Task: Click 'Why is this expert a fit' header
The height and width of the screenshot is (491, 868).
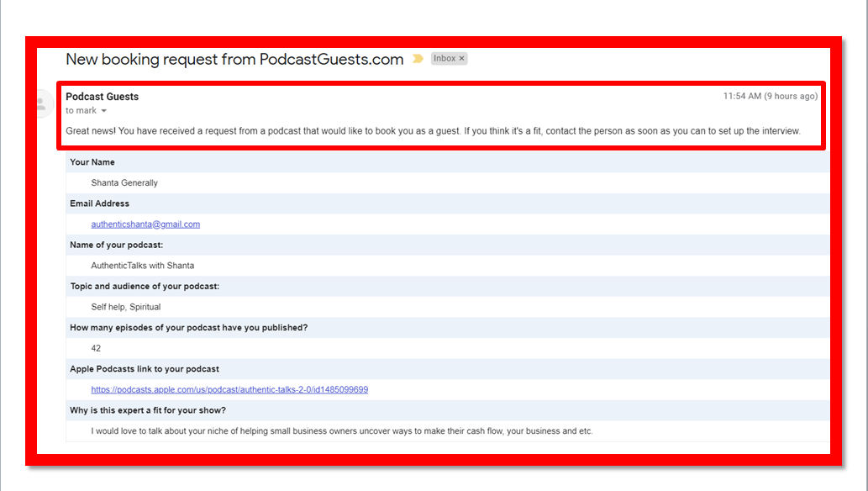Action: [x=148, y=410]
